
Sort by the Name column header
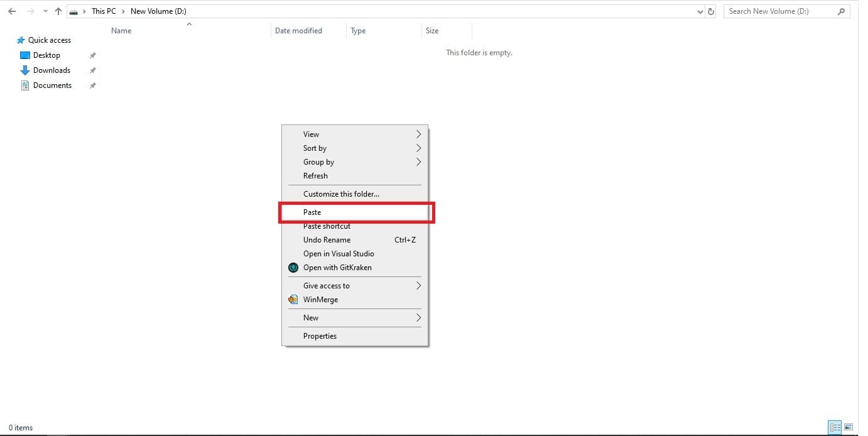pyautogui.click(x=121, y=31)
